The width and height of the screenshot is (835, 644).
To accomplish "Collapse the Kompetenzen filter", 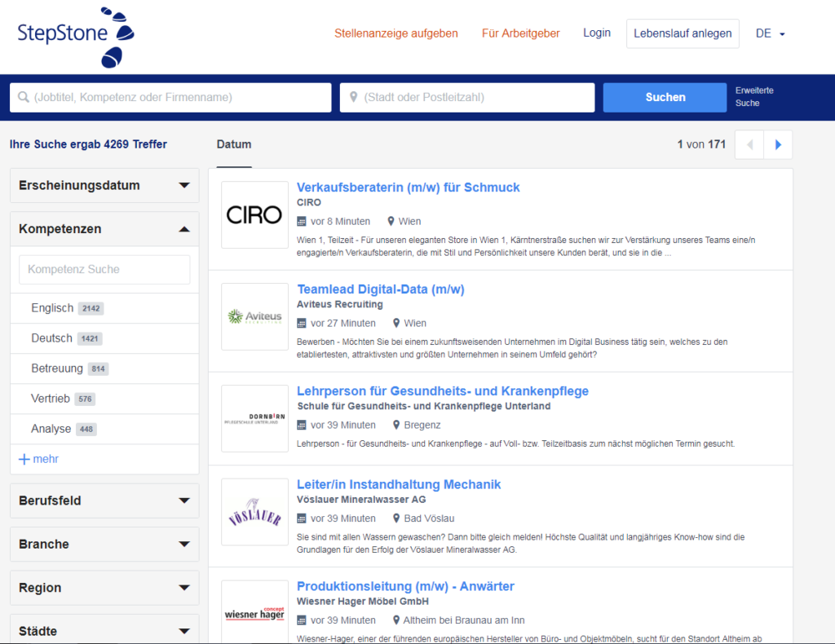I will (x=104, y=229).
